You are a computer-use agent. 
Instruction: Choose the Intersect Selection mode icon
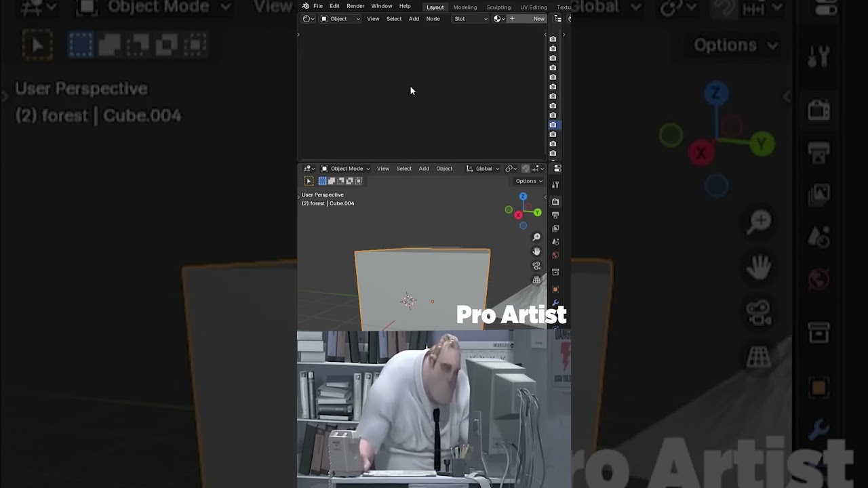[358, 181]
